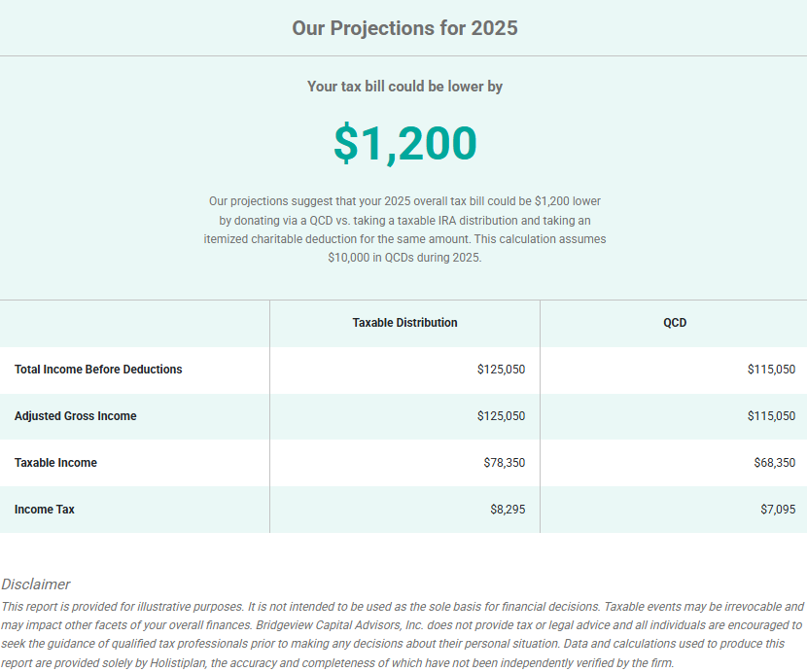
Task: Click the Total Income Before Deductions row label
Action: coord(98,370)
